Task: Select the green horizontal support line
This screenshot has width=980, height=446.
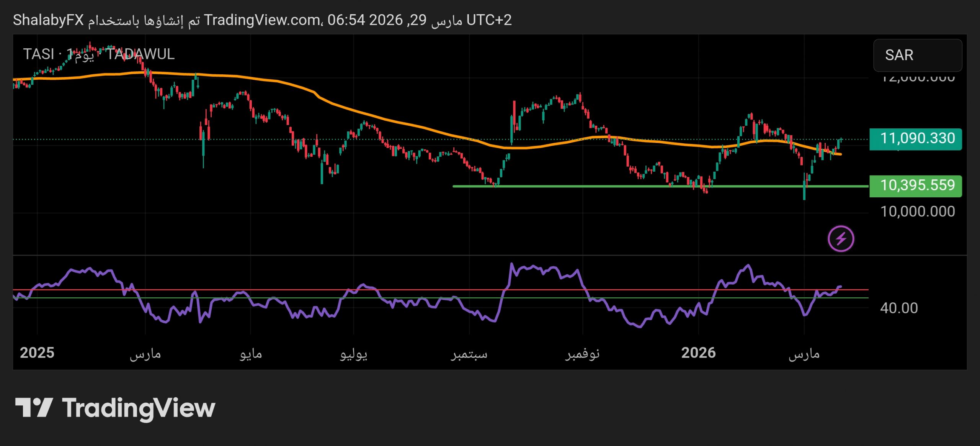Action: [x=574, y=187]
